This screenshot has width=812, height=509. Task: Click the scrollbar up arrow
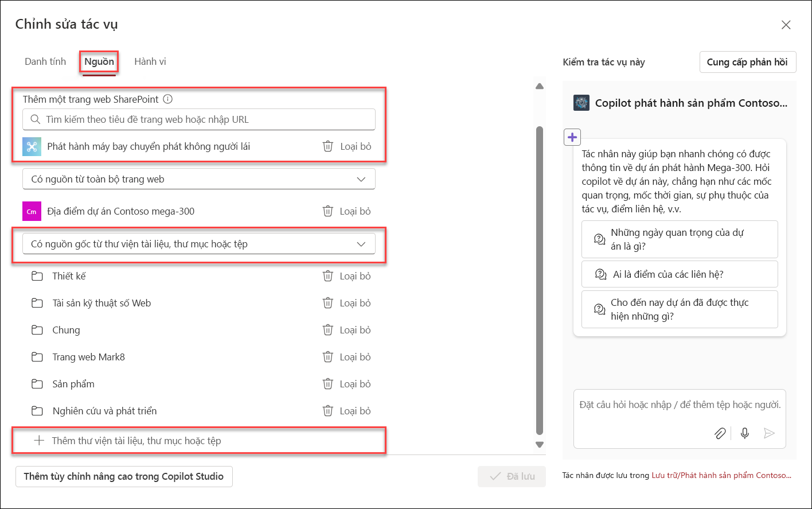[x=539, y=87]
